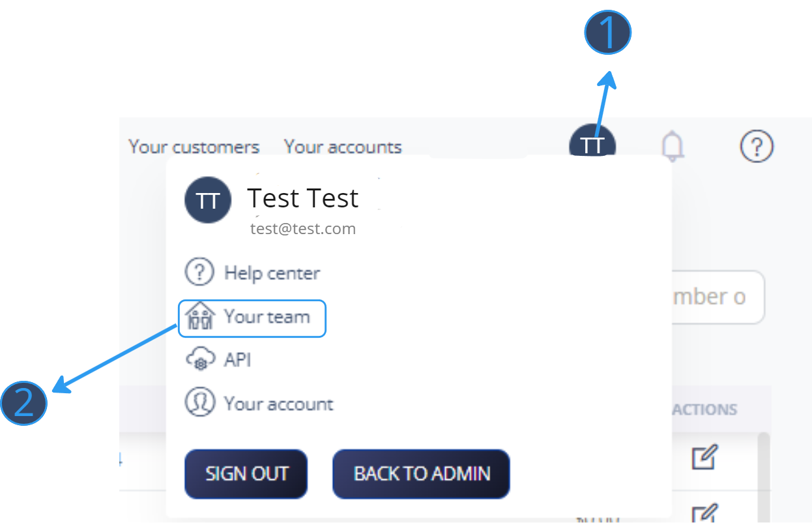812x523 pixels.
Task: Select Your account menu entry
Action: tap(259, 404)
